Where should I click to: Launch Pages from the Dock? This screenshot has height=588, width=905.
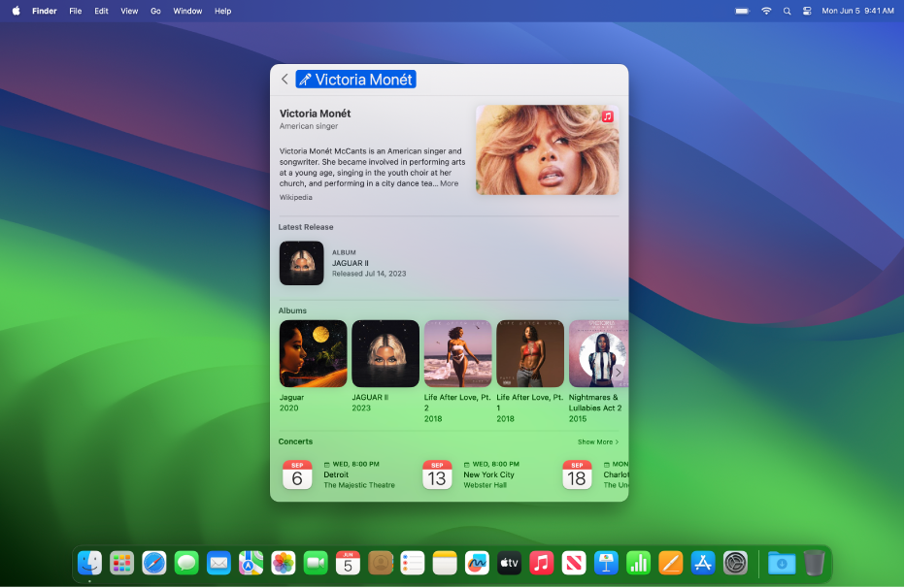[x=671, y=563]
